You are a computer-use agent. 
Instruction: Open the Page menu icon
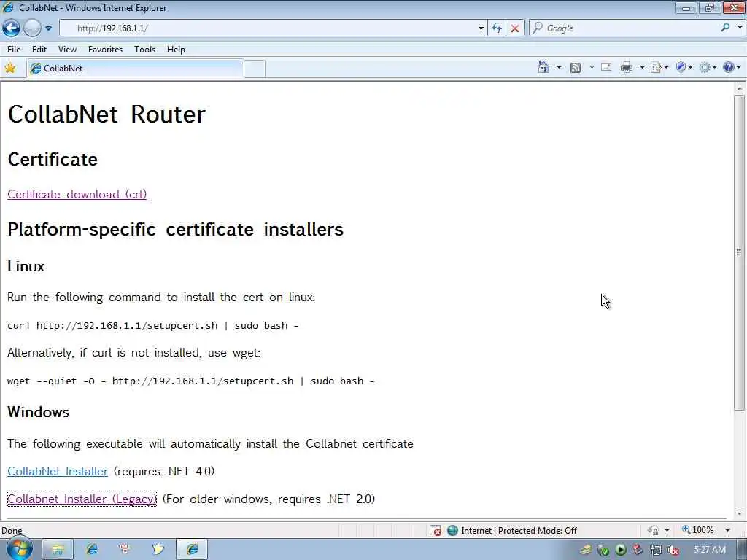659,68
